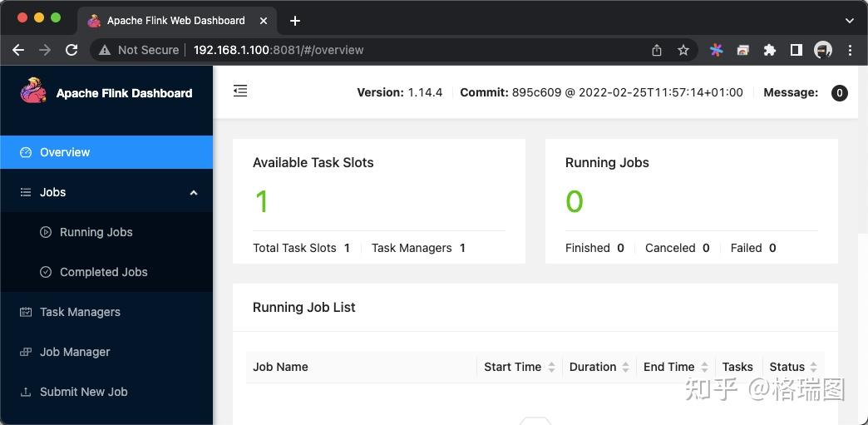The height and width of the screenshot is (425, 868).
Task: Open the Running Jobs page
Action: [x=96, y=232]
